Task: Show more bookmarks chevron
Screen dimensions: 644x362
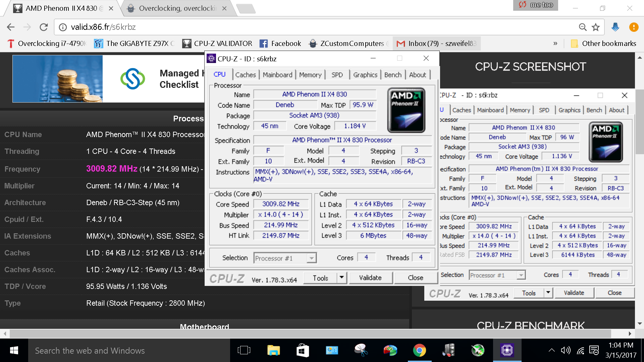Action: tap(555, 44)
